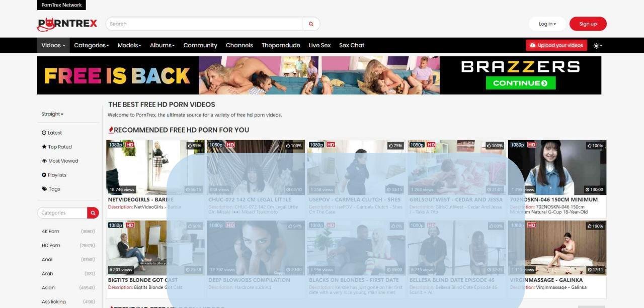644x308 pixels.
Task: Click the red Categories filter search button
Action: coord(93,213)
